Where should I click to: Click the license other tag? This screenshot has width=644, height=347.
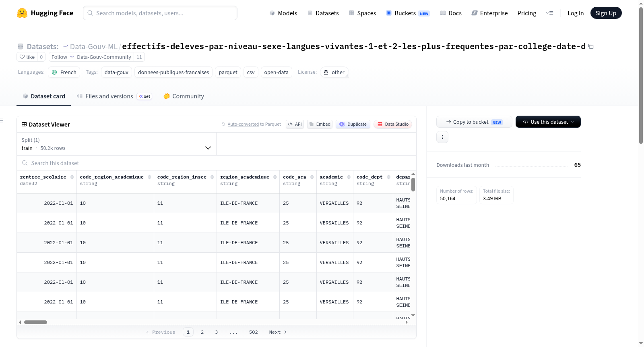[334, 72]
